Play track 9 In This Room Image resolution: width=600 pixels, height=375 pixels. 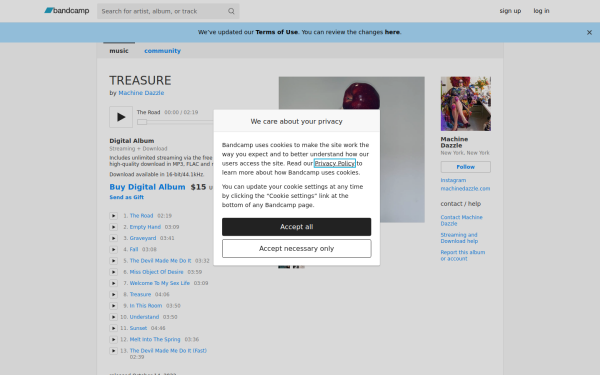pos(114,306)
